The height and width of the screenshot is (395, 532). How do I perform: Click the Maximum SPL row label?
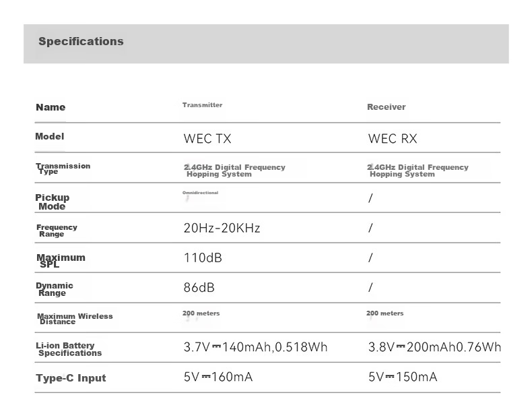pyautogui.click(x=61, y=260)
